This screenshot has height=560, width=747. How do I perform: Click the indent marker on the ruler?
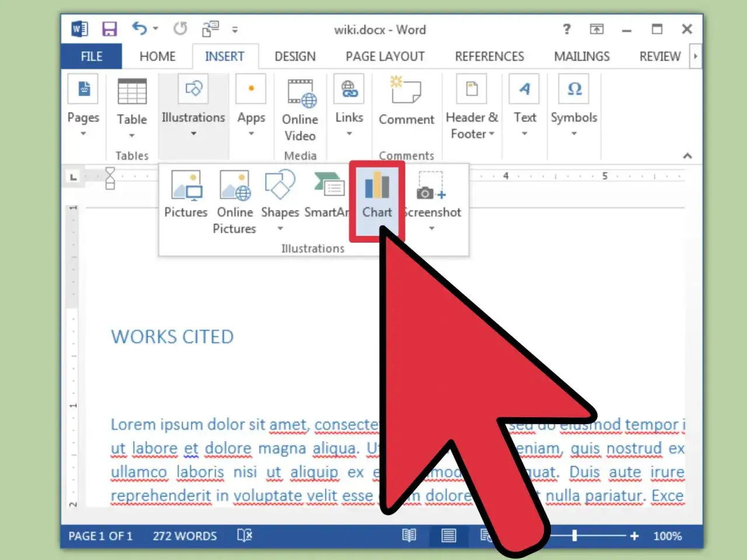pos(110,178)
